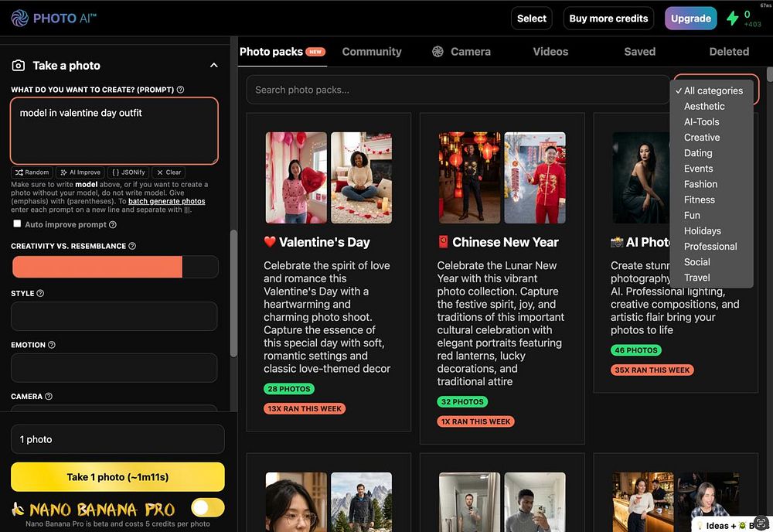Choose Travel category from the list

point(711,278)
